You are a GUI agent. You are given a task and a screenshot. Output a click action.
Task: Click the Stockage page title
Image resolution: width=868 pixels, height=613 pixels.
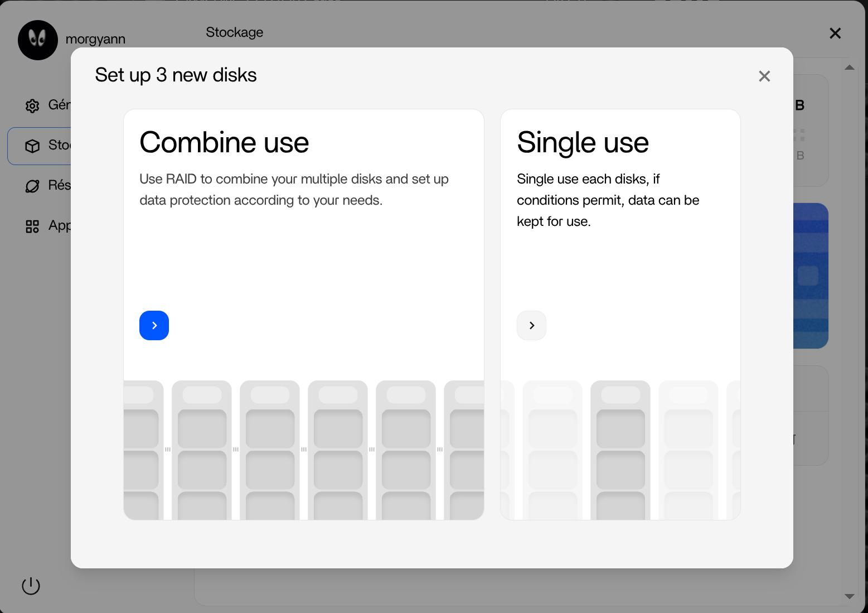tap(234, 32)
